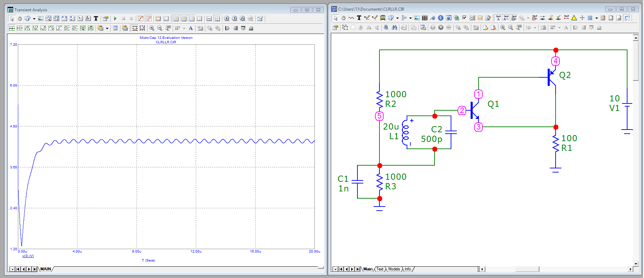644x278 pixels.
Task: Click the blue Info icon in schematic toolbar
Action: pyautogui.click(x=441, y=18)
